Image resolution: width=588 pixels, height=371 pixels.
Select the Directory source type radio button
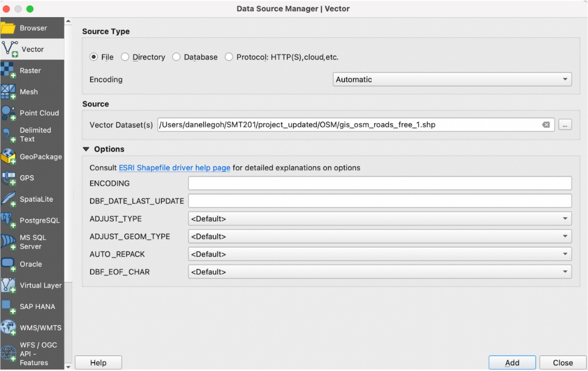[x=125, y=57]
